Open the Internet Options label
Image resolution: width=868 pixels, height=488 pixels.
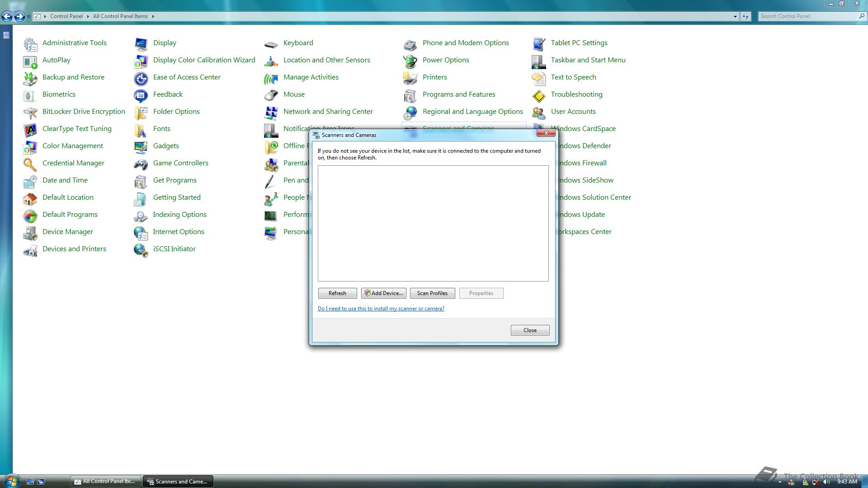click(179, 232)
